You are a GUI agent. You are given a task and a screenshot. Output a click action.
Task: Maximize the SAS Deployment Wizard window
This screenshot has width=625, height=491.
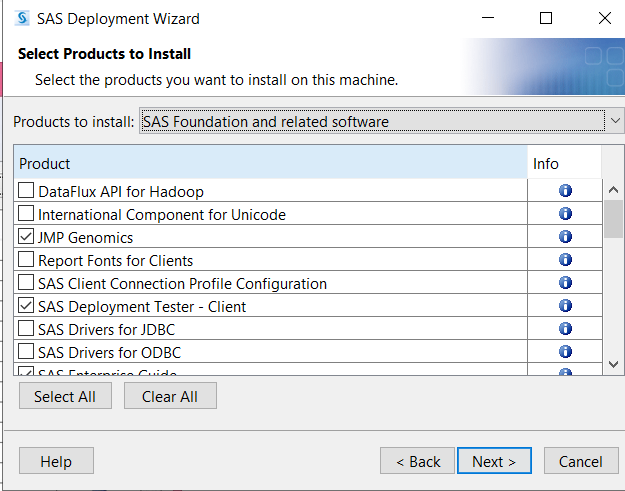click(x=546, y=18)
